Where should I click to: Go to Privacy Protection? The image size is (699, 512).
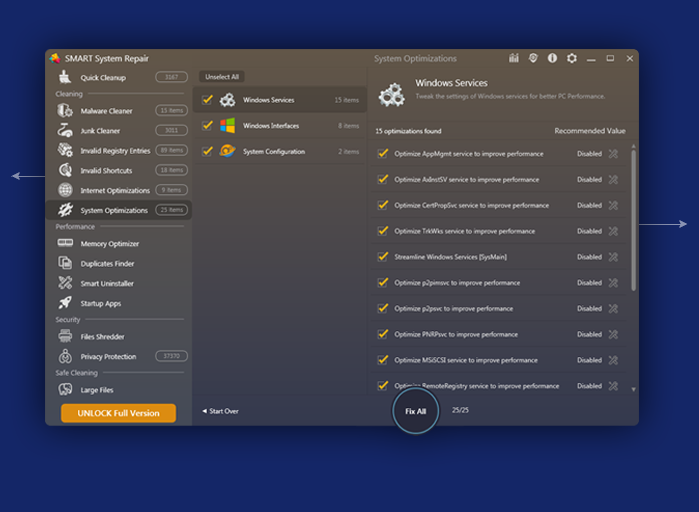coord(119,356)
